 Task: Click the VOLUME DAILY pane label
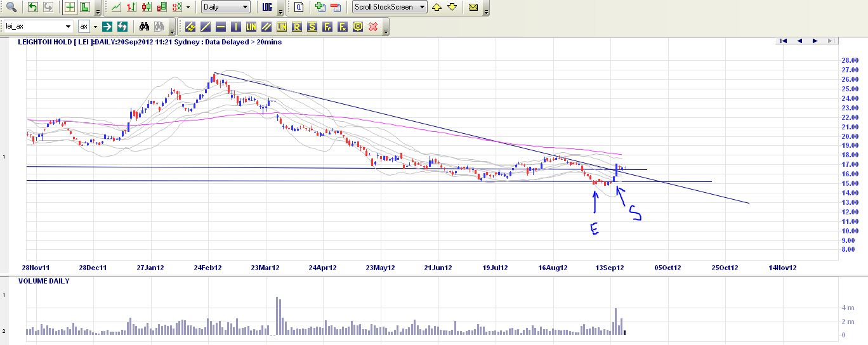pos(44,281)
